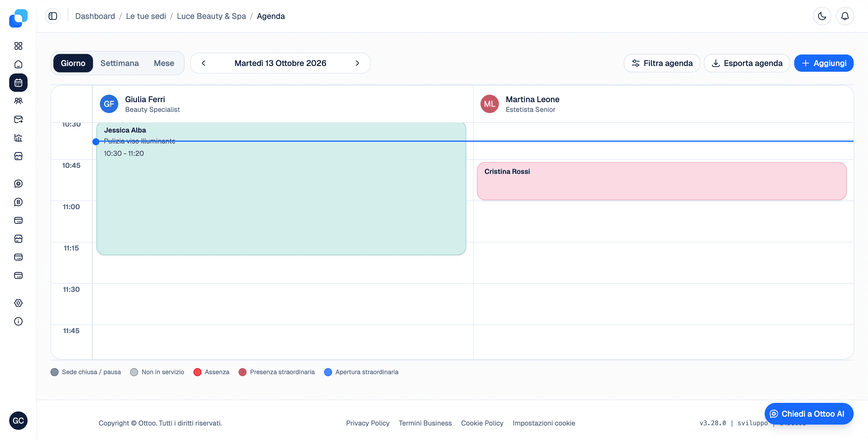This screenshot has height=439, width=868.
Task: Click the current-time marker dot on timeline
Action: tap(96, 141)
